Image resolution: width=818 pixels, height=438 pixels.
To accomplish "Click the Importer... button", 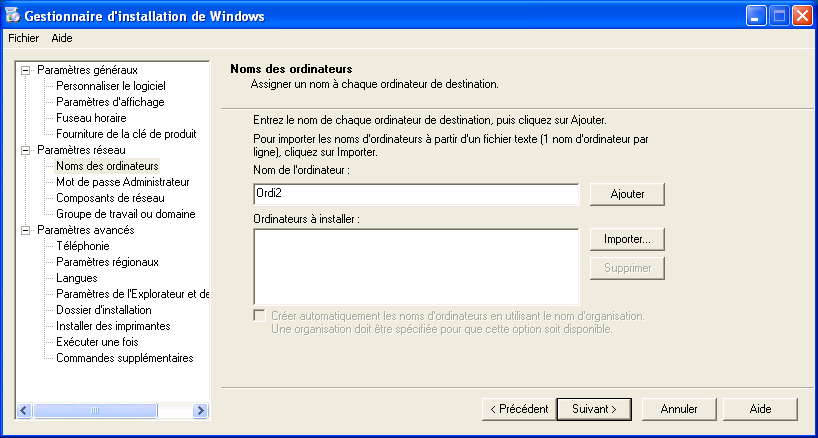I will (627, 239).
